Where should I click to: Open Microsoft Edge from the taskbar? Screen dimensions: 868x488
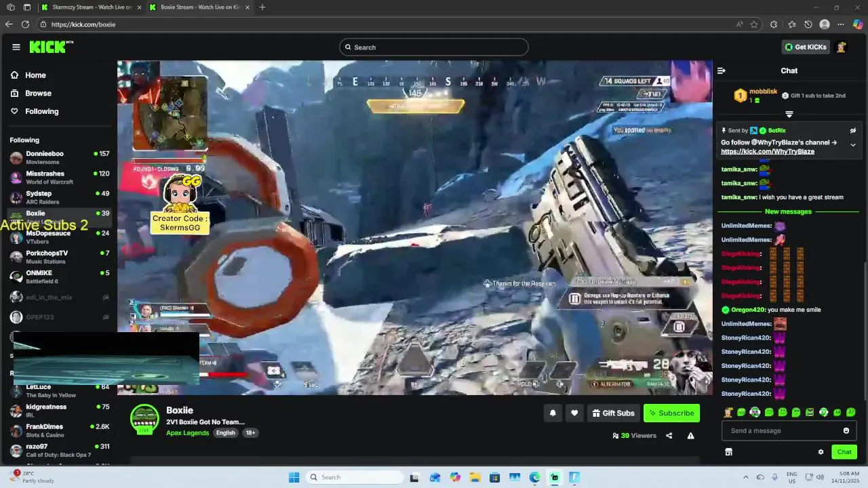535,477
